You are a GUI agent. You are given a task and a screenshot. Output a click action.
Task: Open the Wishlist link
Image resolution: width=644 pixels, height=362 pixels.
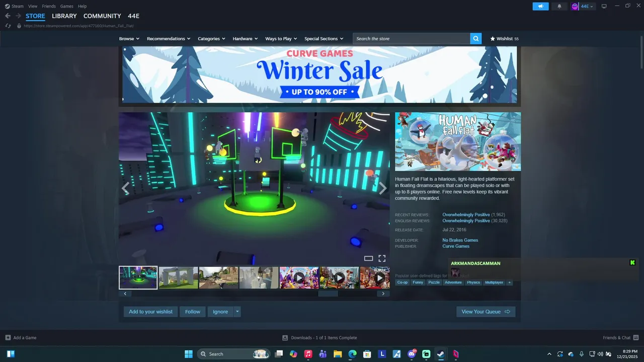[x=504, y=39]
